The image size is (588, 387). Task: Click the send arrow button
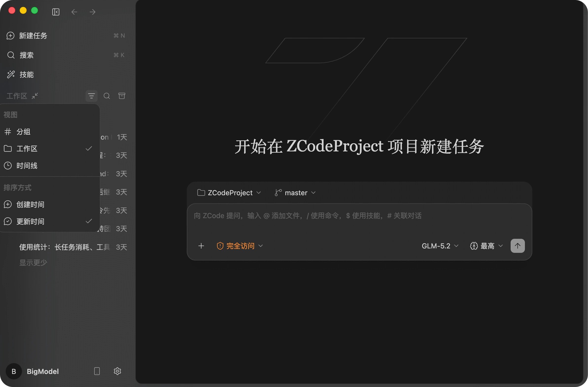click(518, 246)
